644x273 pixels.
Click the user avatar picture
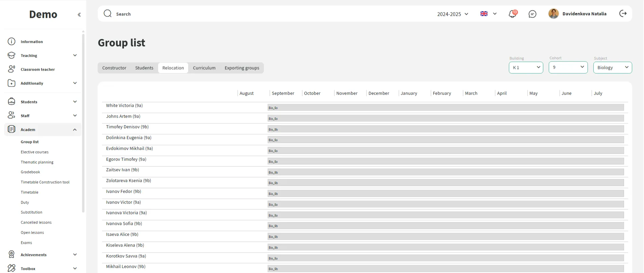553,14
